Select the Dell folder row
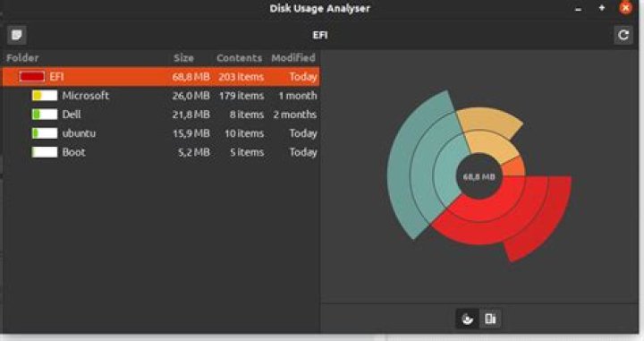The image size is (644, 341). coord(161,115)
